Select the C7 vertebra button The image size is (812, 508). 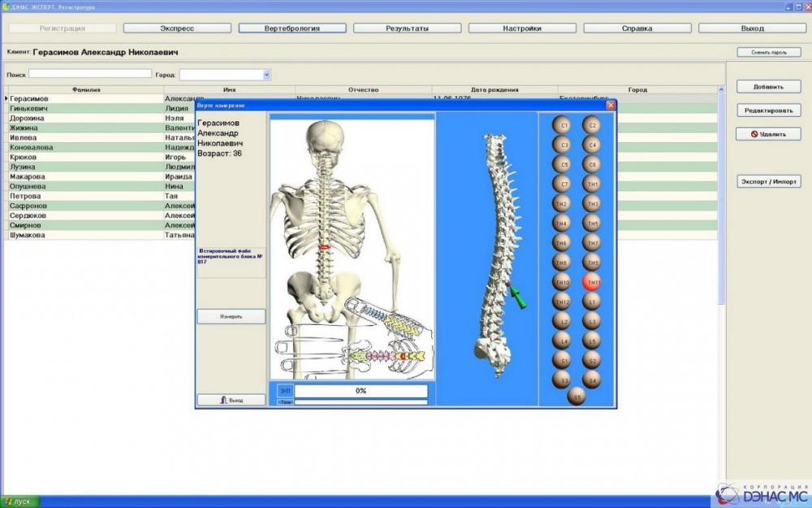pos(561,184)
